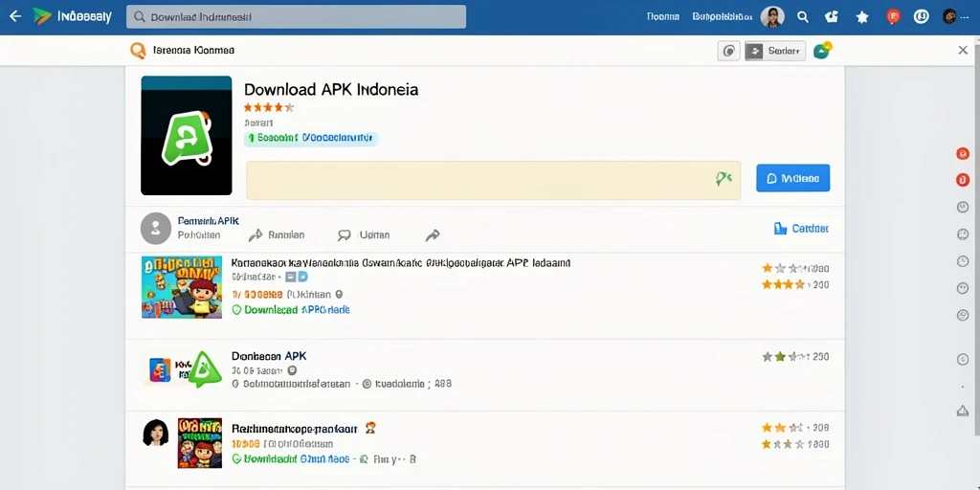Click the Rundian action with its icon
The height and width of the screenshot is (490, 980).
[x=277, y=235]
